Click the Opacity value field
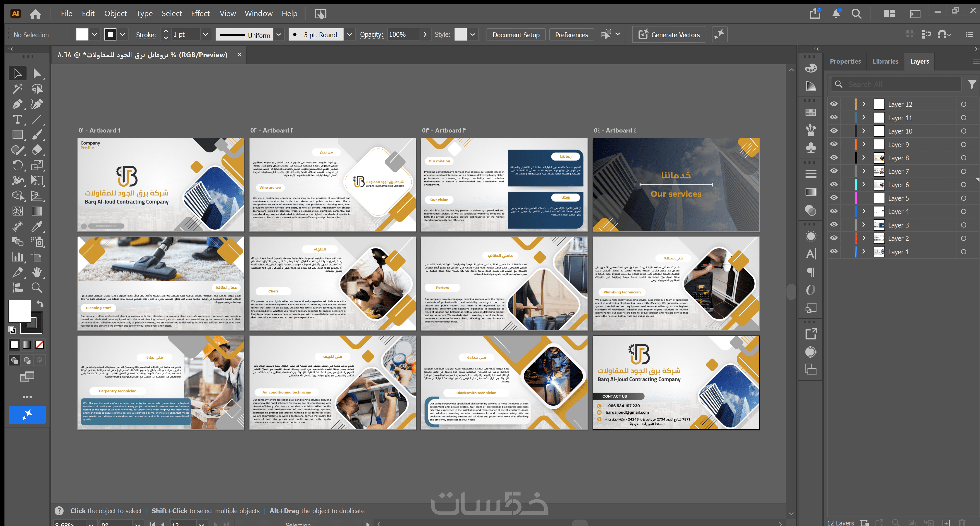 tap(403, 35)
